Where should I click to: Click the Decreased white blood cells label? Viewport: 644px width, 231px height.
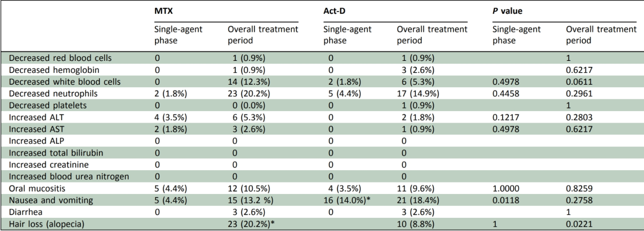[65, 82]
